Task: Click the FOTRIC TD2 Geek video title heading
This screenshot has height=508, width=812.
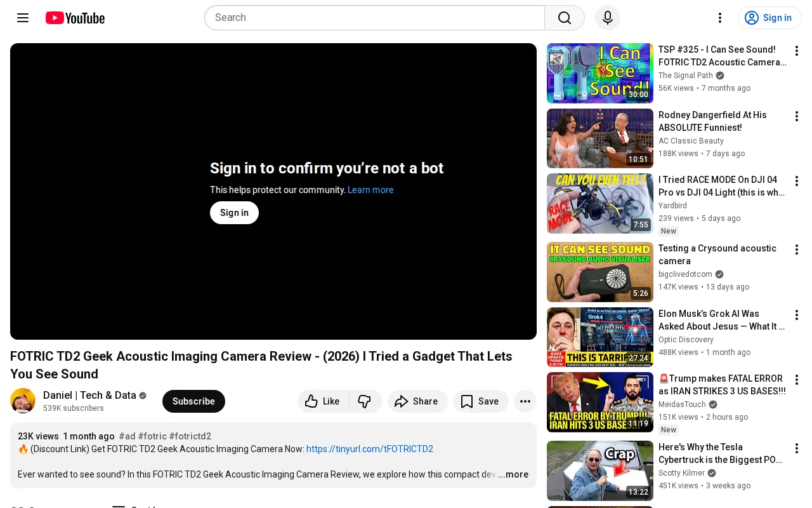Action: [261, 365]
